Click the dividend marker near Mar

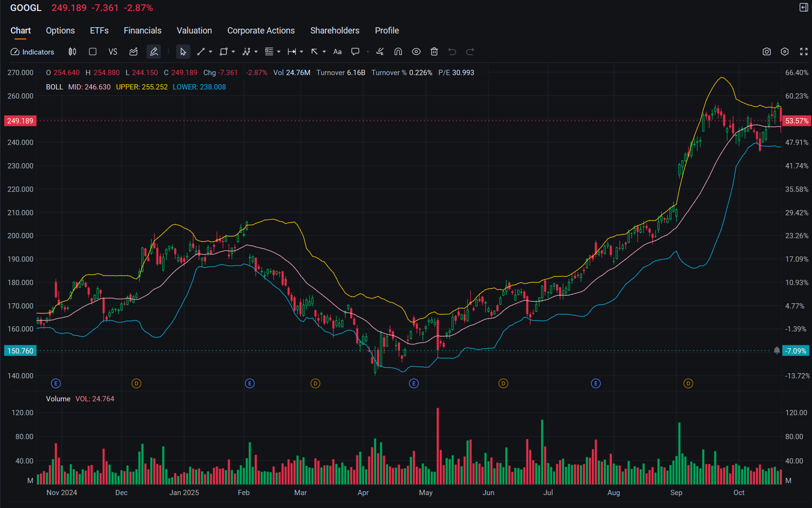pyautogui.click(x=315, y=383)
